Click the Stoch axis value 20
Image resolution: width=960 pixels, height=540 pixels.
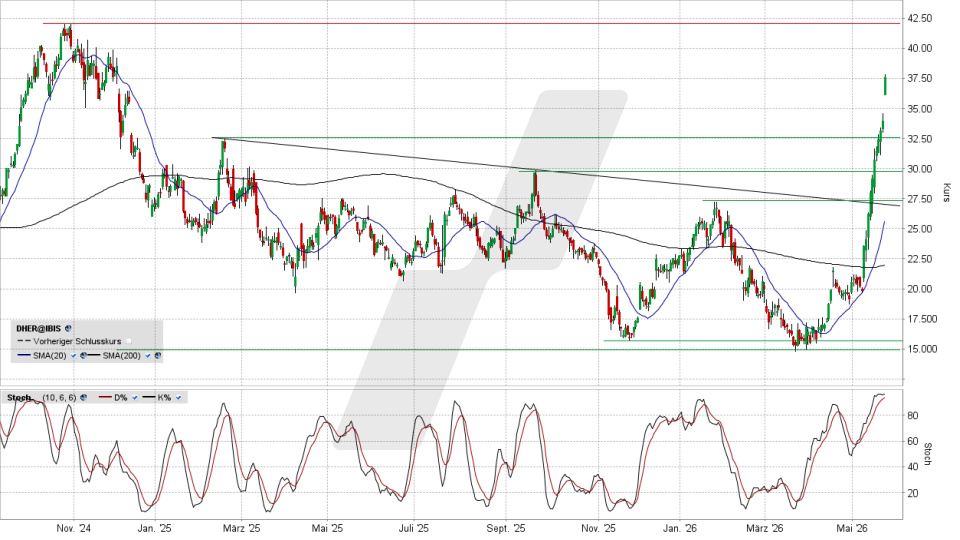point(912,493)
